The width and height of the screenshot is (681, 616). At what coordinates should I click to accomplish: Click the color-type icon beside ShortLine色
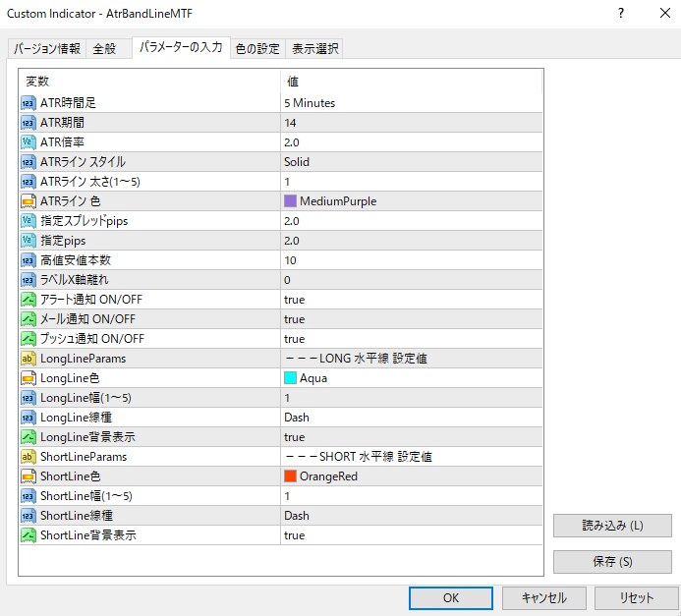[x=28, y=476]
